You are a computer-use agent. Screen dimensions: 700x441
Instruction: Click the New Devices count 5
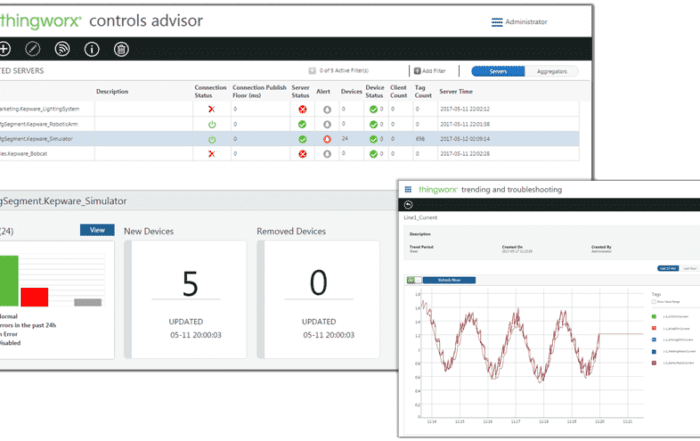(190, 284)
